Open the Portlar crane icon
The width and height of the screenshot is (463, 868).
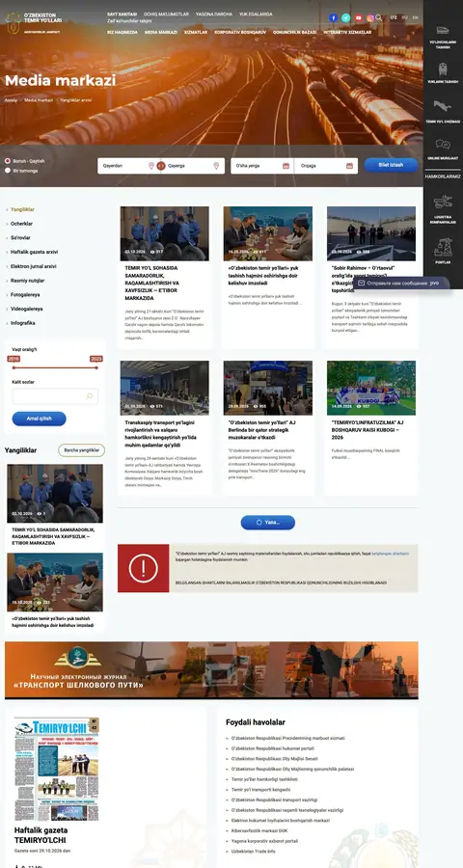(x=443, y=247)
